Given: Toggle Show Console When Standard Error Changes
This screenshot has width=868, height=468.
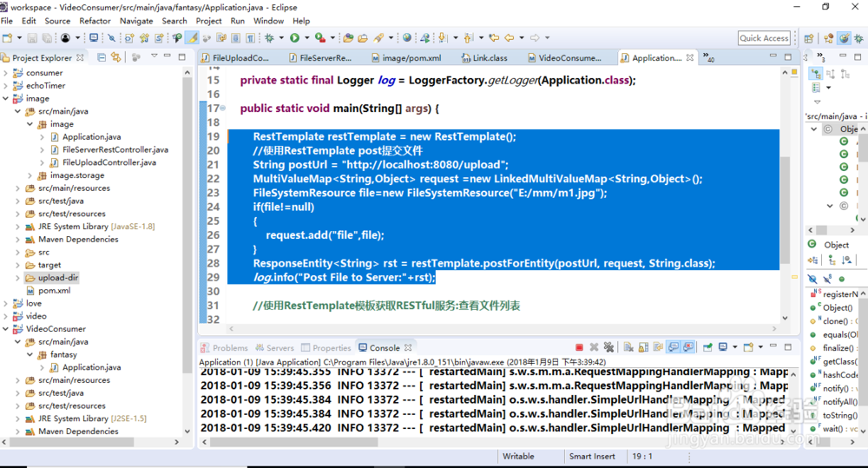Looking at the screenshot, I should tap(688, 347).
